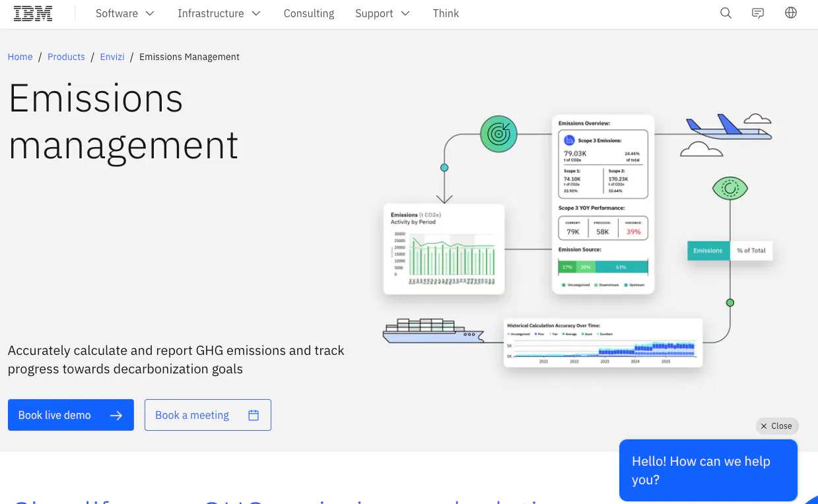Go to Home breadcrumb
This screenshot has width=818, height=504.
tap(20, 57)
